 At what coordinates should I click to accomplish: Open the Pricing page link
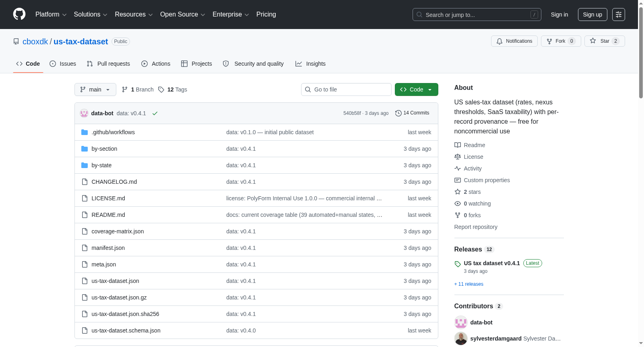click(266, 15)
